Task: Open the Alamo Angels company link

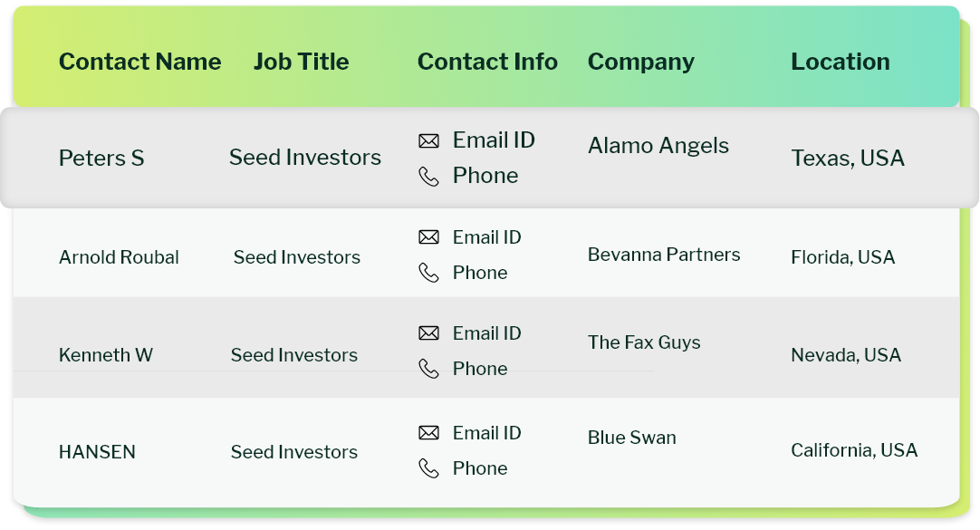Action: (x=658, y=146)
